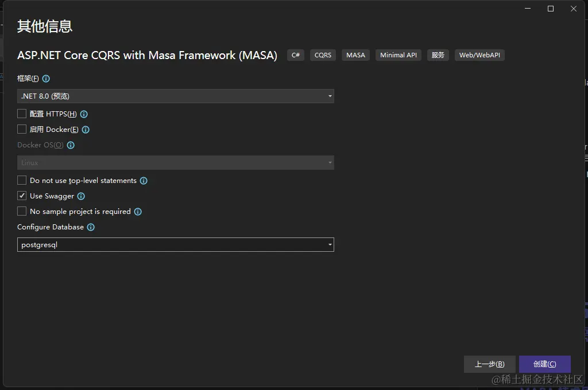
Task: Open the .NET 8.0 framework dropdown
Action: point(176,96)
